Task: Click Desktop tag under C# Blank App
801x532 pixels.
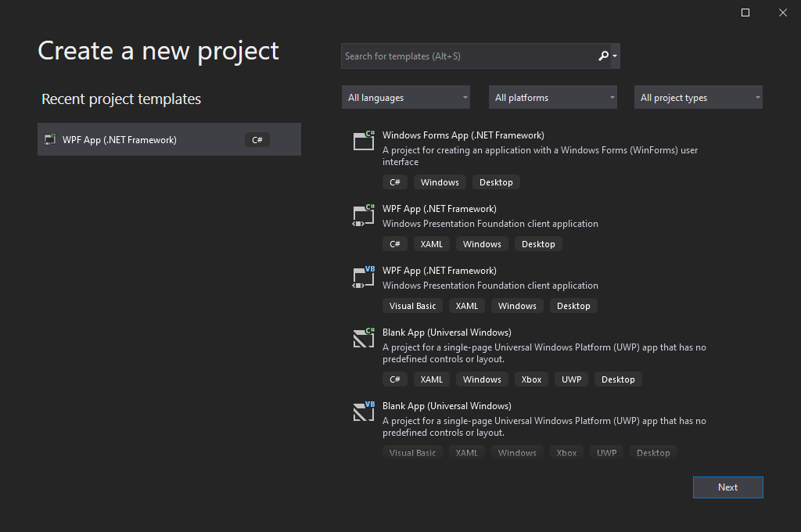Action: pos(618,379)
